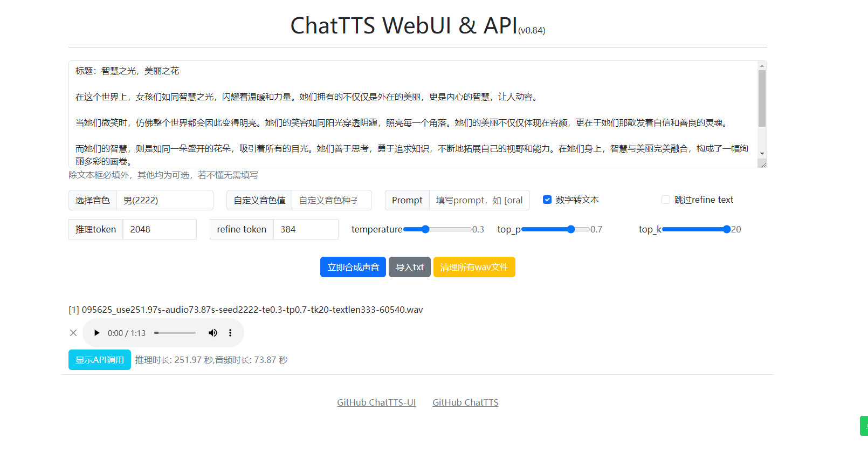Click the audio time 0:00 / 1:13 display

[x=127, y=333]
